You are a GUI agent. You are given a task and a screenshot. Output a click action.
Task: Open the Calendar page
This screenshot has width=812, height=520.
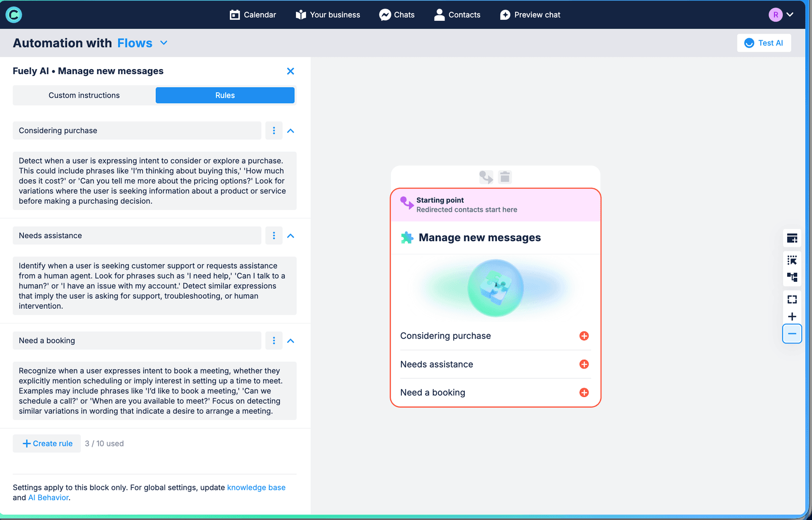[253, 15]
